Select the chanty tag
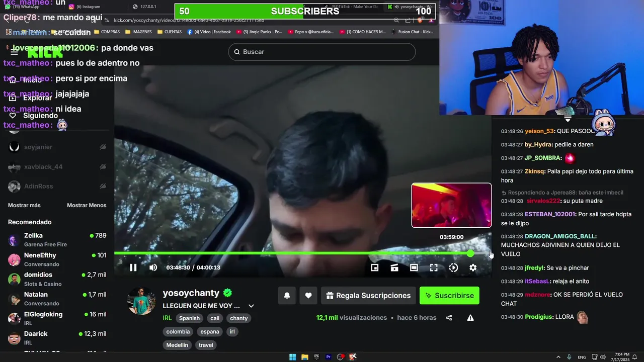Viewport: 644px width, 362px height. (x=239, y=318)
